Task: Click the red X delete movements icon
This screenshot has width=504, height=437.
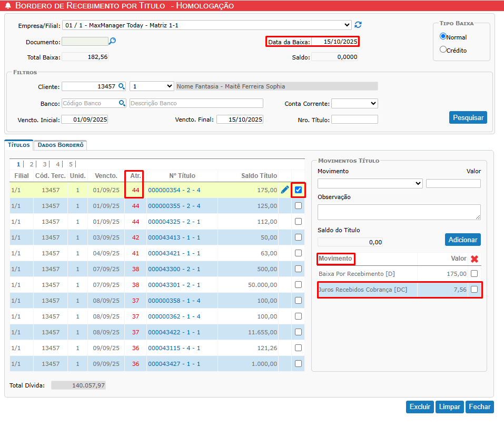Action: (474, 259)
